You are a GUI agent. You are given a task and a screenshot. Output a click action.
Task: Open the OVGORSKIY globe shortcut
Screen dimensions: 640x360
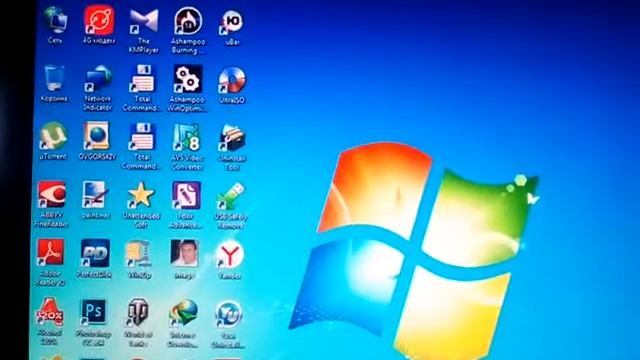point(97,136)
